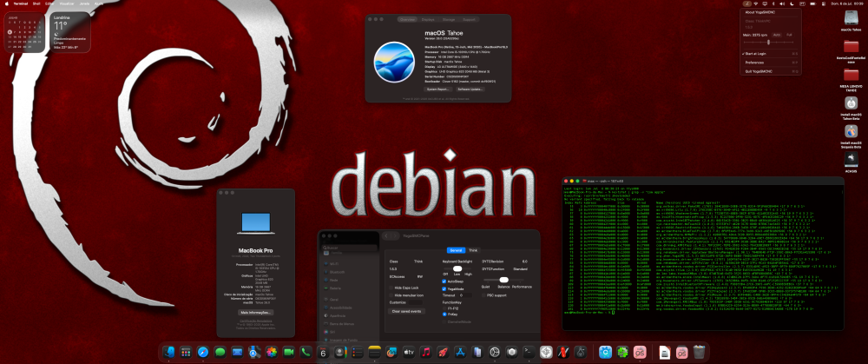Open the weather widget for Londrina
The width and height of the screenshot is (868, 364).
pyautogui.click(x=71, y=32)
